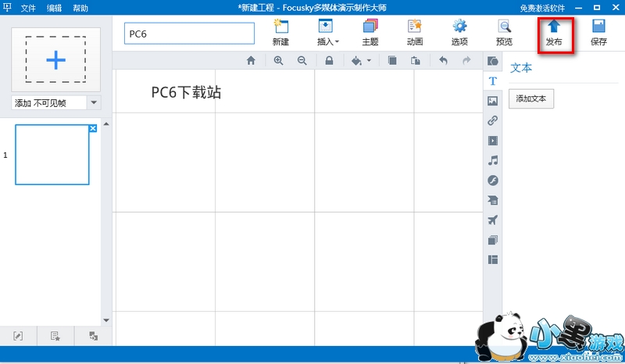This screenshot has width=625, height=364.
Task: Open the image panel icon
Action: (493, 101)
